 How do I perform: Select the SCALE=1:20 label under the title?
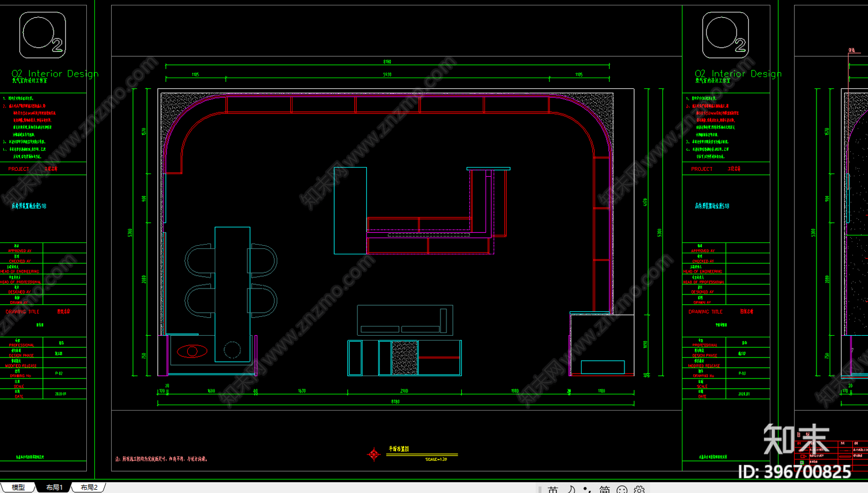[x=436, y=459]
